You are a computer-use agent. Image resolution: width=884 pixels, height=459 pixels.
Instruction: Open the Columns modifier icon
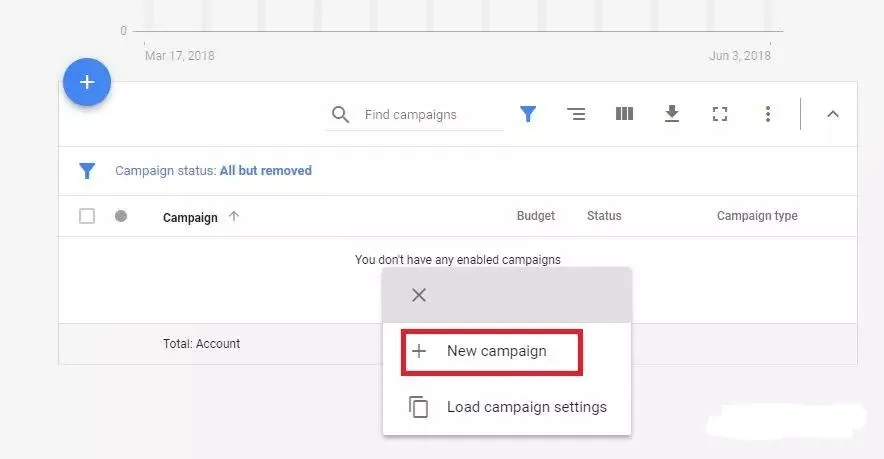[x=624, y=114]
